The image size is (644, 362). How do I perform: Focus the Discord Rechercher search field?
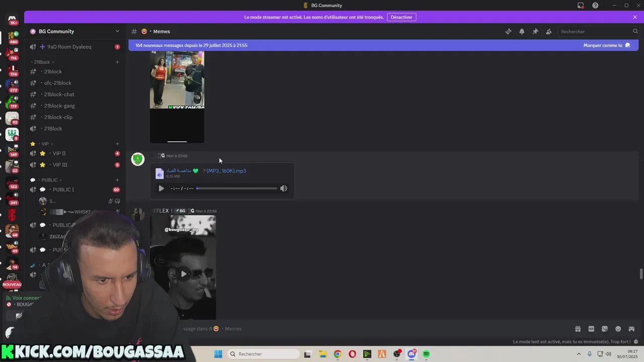click(599, 31)
